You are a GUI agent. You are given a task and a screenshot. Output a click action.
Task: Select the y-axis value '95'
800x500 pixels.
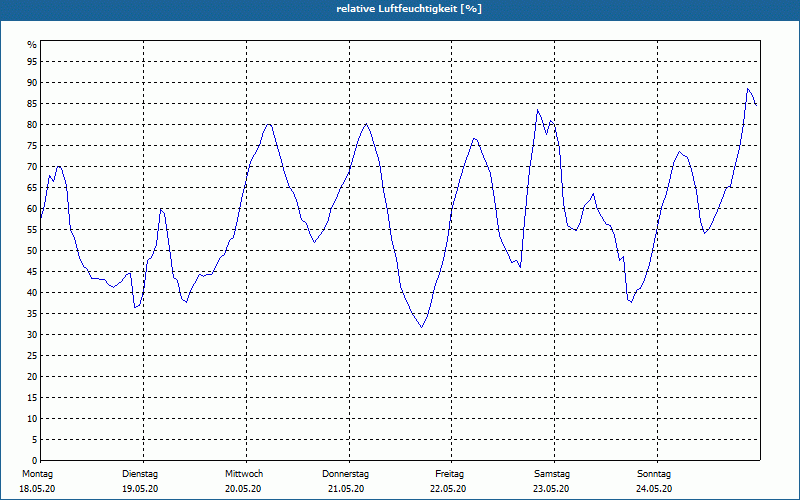tap(32, 62)
